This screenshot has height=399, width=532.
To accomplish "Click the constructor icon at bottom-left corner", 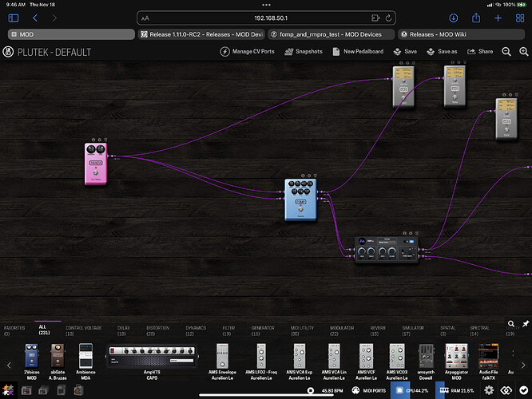I will click(8, 390).
